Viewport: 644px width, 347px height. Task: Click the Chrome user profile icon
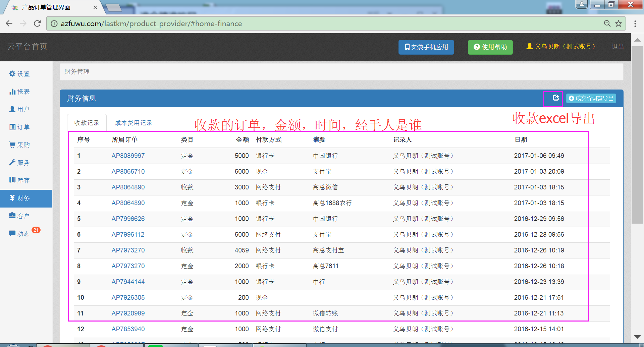pyautogui.click(x=582, y=4)
